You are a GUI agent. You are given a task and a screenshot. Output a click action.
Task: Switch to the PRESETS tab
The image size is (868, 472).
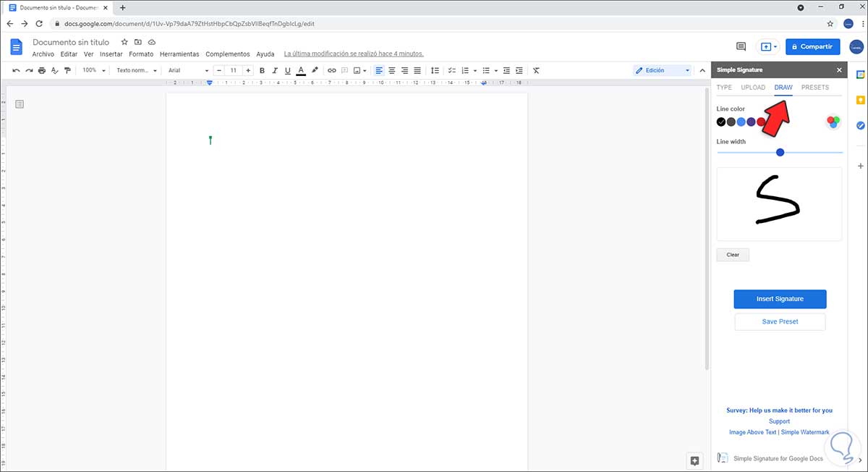click(815, 88)
